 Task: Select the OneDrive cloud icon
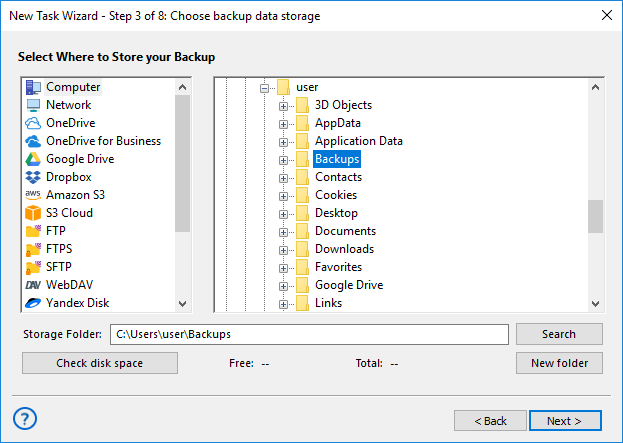(33, 123)
